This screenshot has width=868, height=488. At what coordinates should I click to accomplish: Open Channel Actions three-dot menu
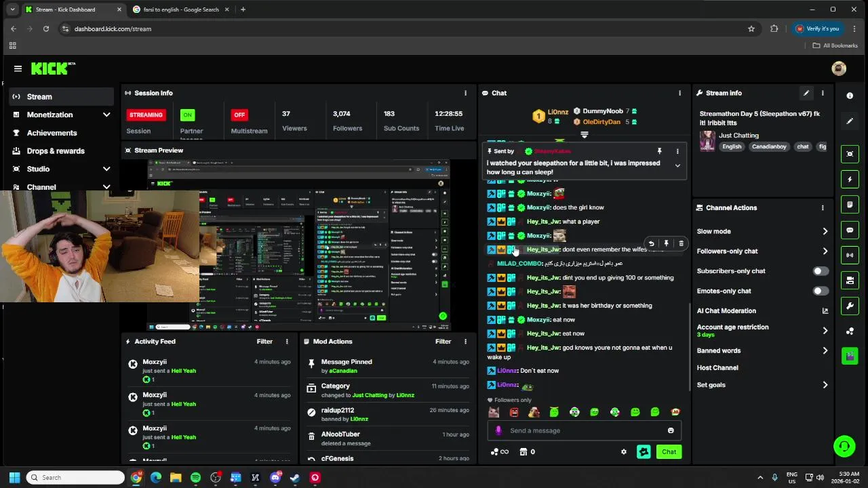point(823,207)
